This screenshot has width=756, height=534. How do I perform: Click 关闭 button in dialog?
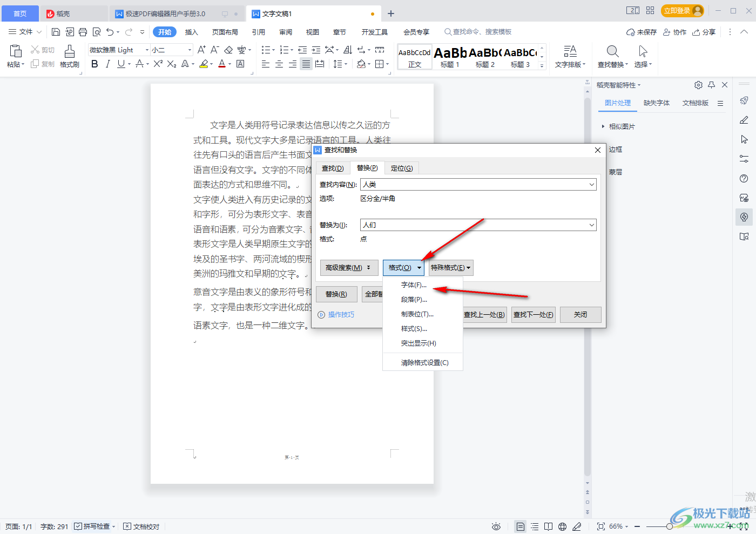[580, 315]
